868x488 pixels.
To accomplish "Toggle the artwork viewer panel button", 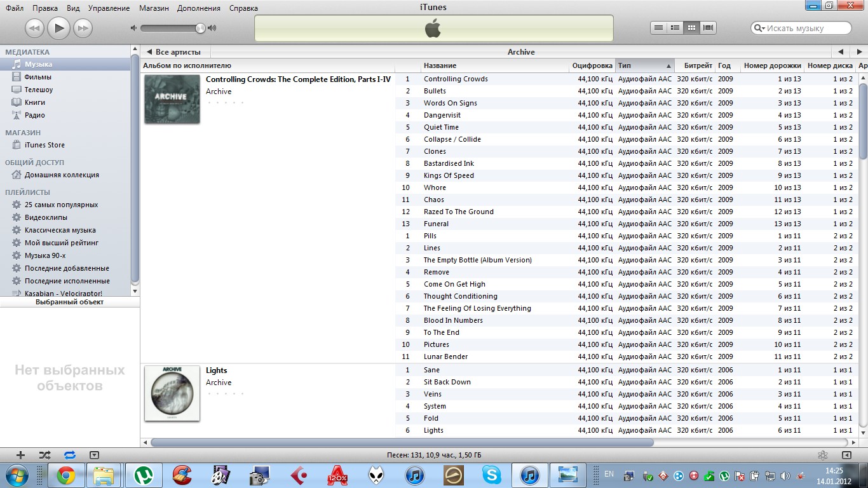I will coord(94,455).
